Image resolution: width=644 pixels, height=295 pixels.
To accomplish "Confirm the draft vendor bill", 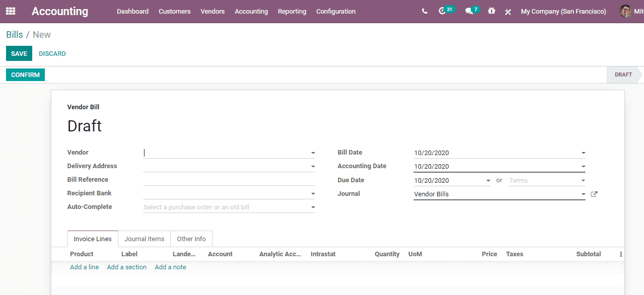I will [x=25, y=74].
